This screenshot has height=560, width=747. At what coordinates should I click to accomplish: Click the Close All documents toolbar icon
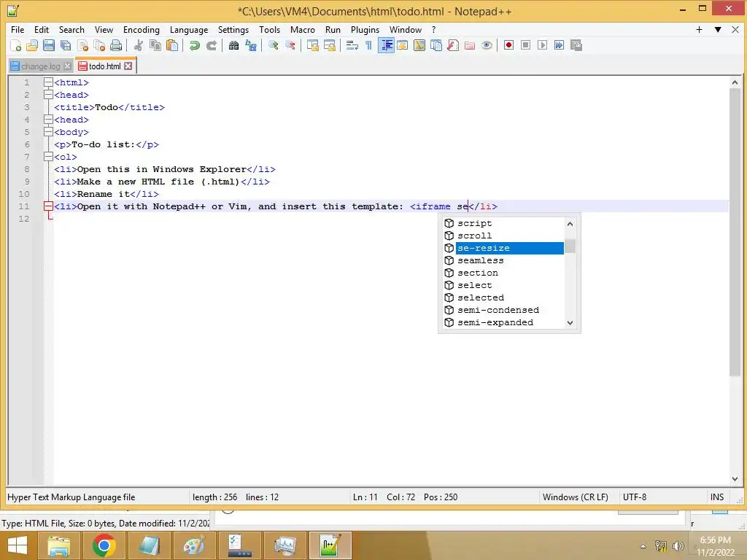click(x=99, y=46)
